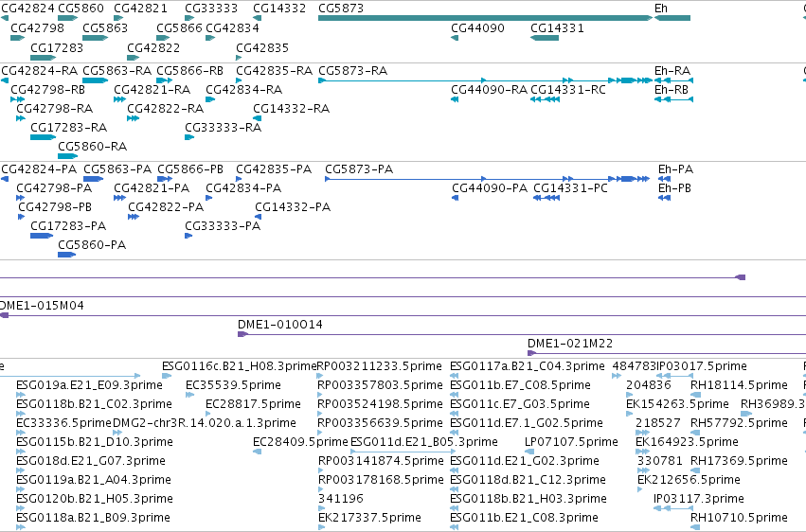Select the IP03117.3prime EST label
The width and height of the screenshot is (806, 532).
699,499
